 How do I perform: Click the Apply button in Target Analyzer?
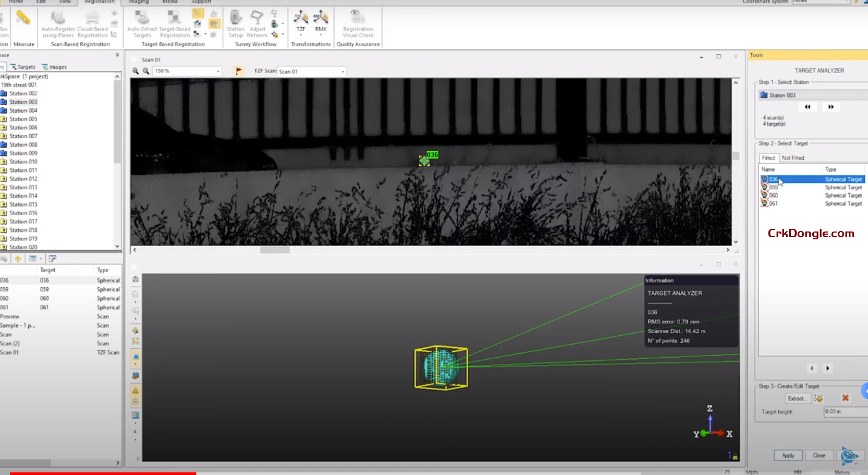click(788, 455)
